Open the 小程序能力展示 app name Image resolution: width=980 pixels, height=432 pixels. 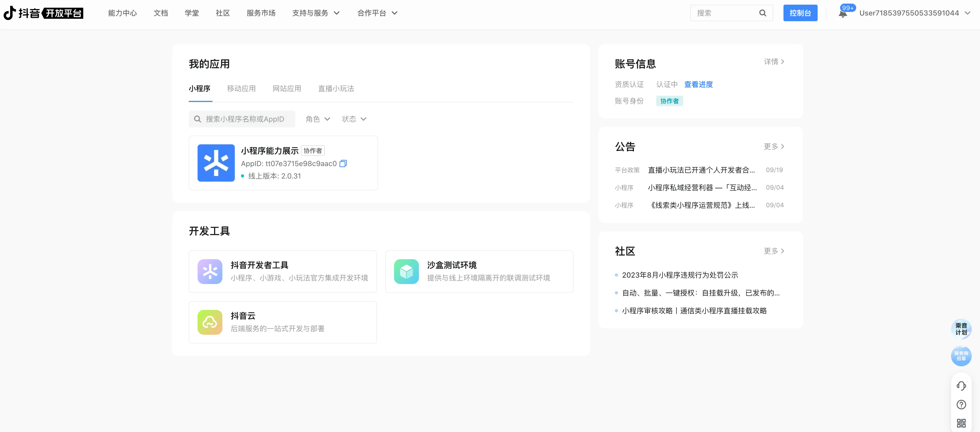pyautogui.click(x=270, y=151)
